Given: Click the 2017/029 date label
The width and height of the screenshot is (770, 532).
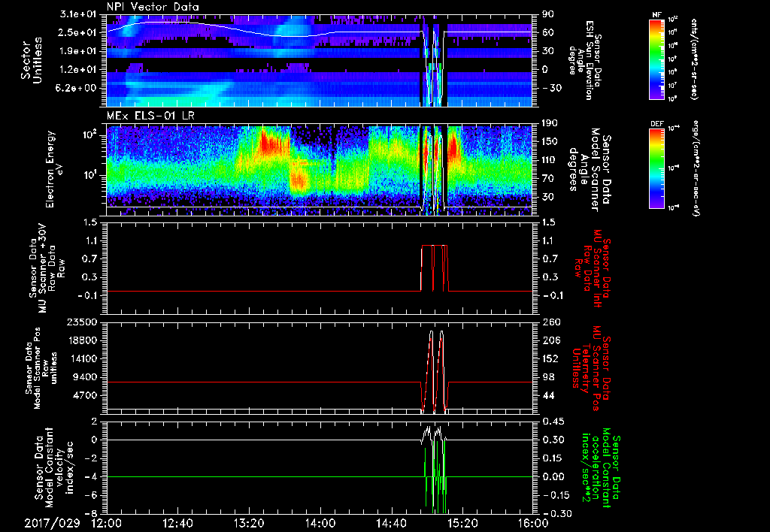Looking at the screenshot, I should point(52,523).
